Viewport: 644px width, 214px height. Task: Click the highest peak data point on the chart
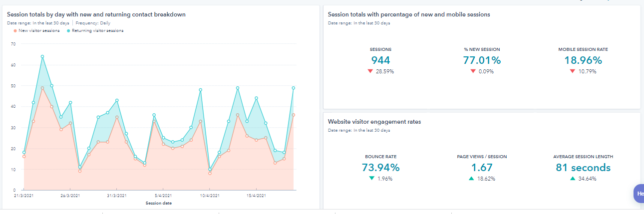(x=42, y=56)
